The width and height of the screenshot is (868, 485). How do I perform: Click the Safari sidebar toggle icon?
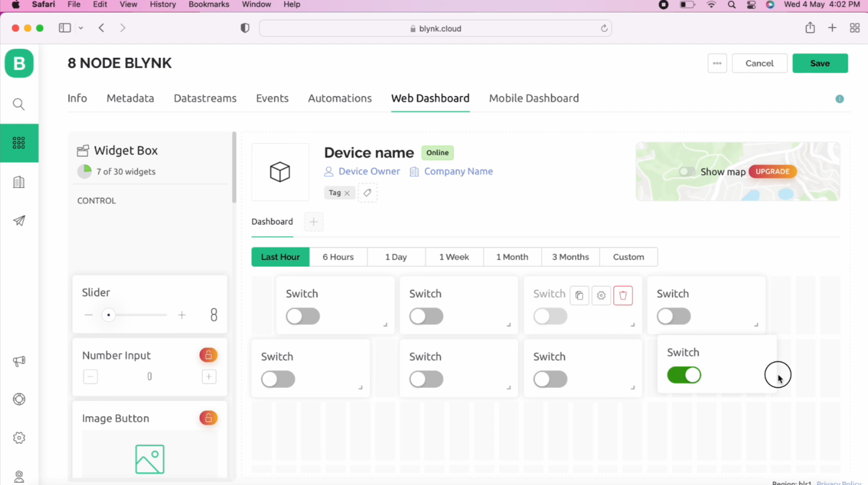tap(65, 28)
